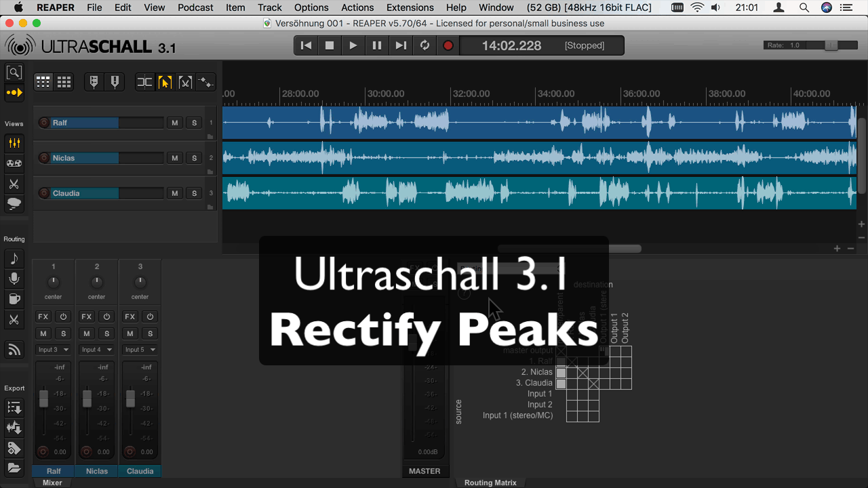Click the RSS feed icon in the sidebar
This screenshot has width=868, height=488.
pyautogui.click(x=14, y=349)
